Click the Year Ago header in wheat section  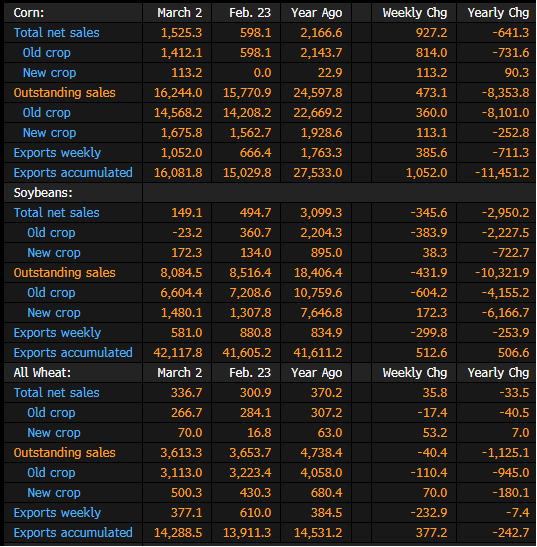pos(316,373)
